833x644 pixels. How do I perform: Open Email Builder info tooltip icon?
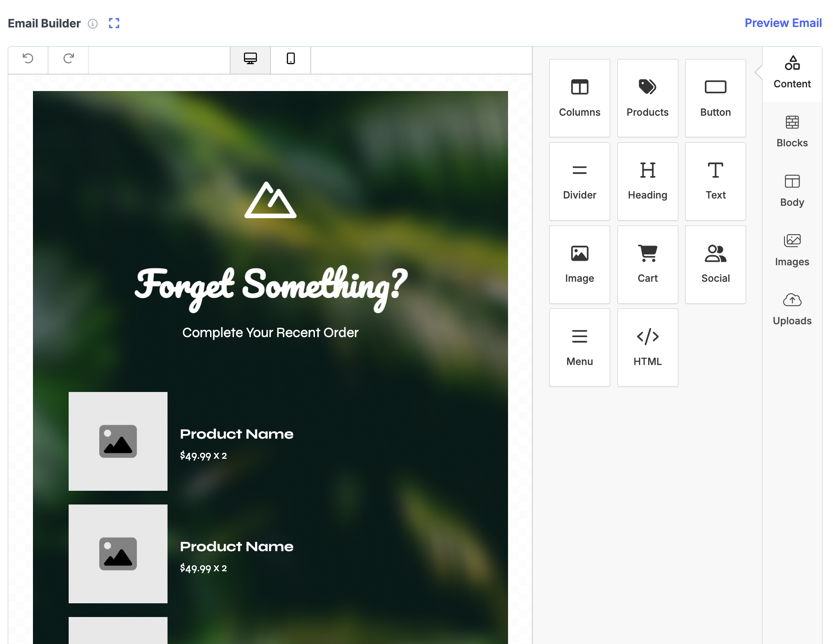coord(93,24)
